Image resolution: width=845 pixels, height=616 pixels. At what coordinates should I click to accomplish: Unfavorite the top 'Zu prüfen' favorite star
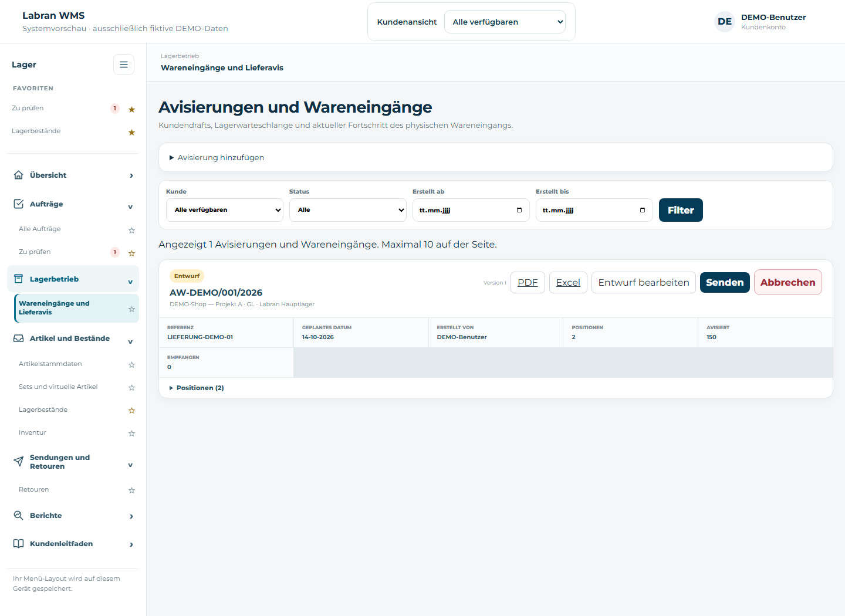pyautogui.click(x=131, y=109)
